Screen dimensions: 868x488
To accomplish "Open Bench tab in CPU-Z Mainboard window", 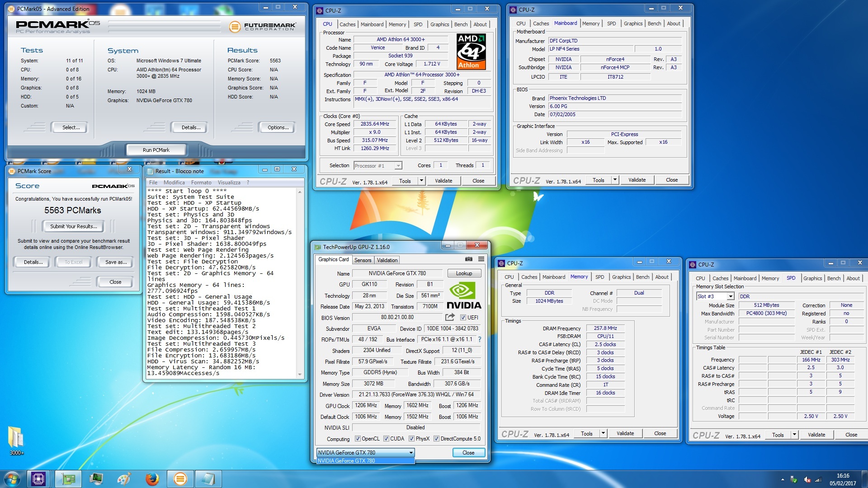I will click(x=654, y=23).
